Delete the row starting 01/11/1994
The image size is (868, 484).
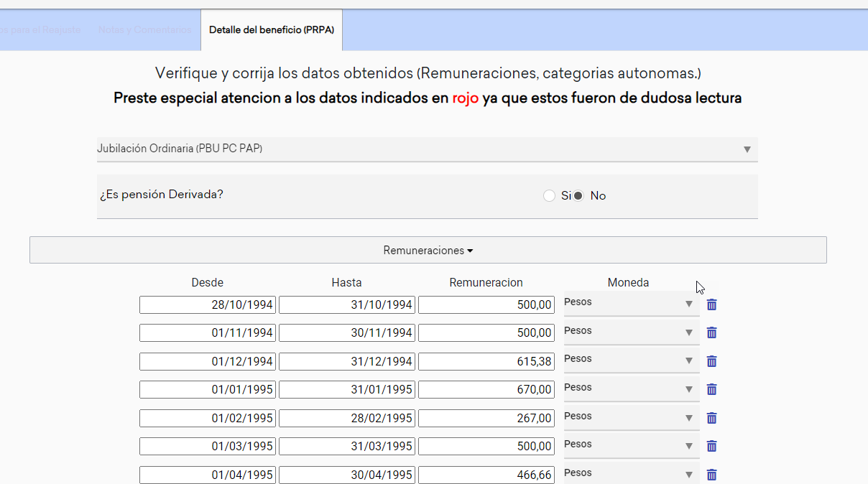[711, 332]
